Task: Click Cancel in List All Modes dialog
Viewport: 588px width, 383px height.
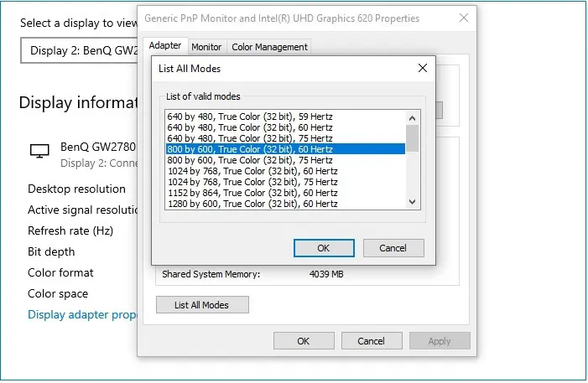Action: coord(393,248)
